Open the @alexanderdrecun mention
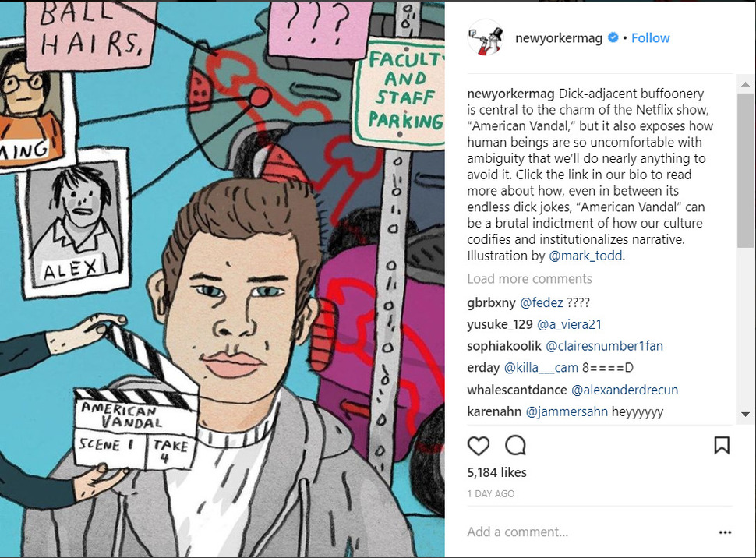 coord(624,390)
